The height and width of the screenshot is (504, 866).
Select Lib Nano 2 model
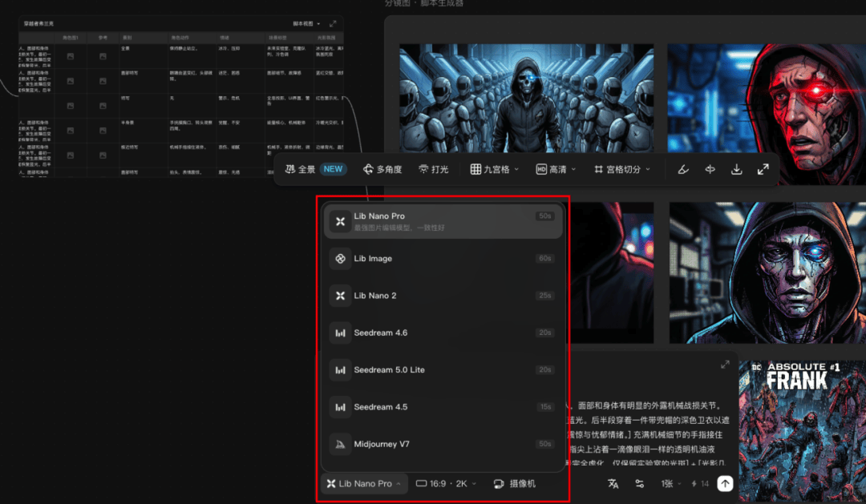pyautogui.click(x=443, y=296)
